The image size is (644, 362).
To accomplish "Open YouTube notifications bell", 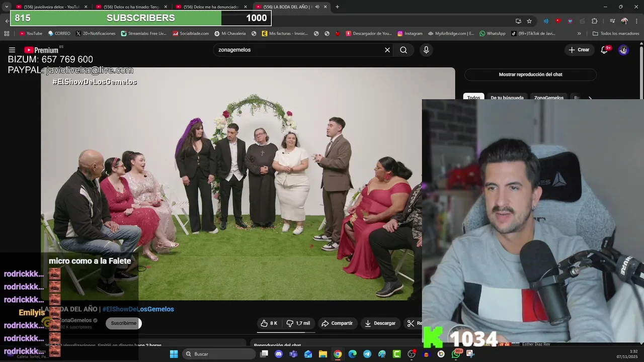I will (605, 50).
